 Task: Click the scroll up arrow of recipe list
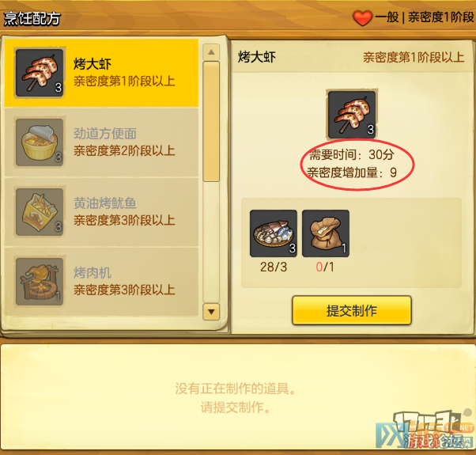[211, 52]
